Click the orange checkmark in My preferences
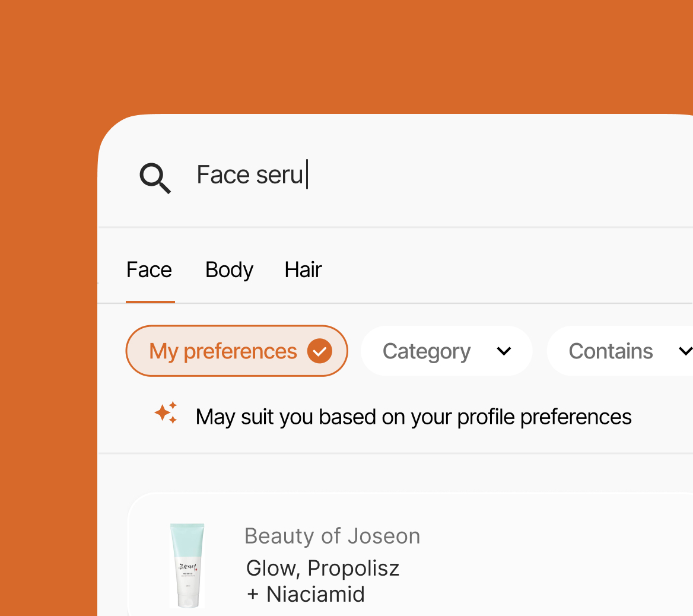The height and width of the screenshot is (616, 693). [x=320, y=351]
